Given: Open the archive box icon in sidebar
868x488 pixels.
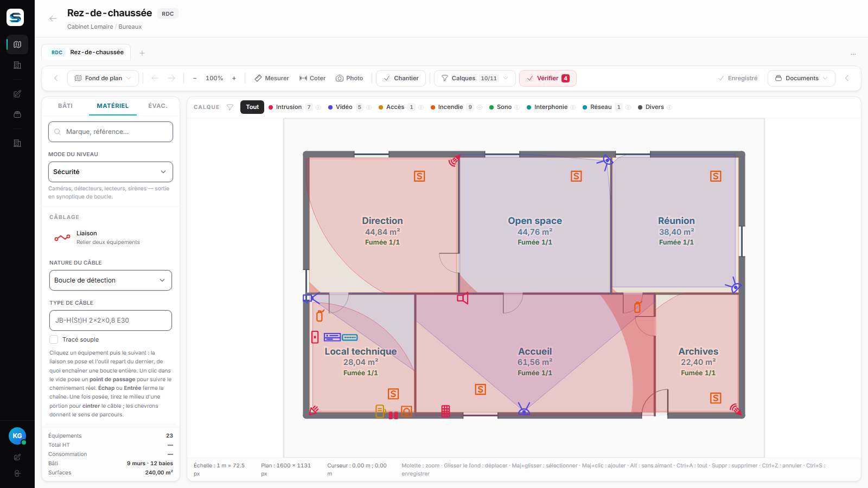Looking at the screenshot, I should coord(17,114).
